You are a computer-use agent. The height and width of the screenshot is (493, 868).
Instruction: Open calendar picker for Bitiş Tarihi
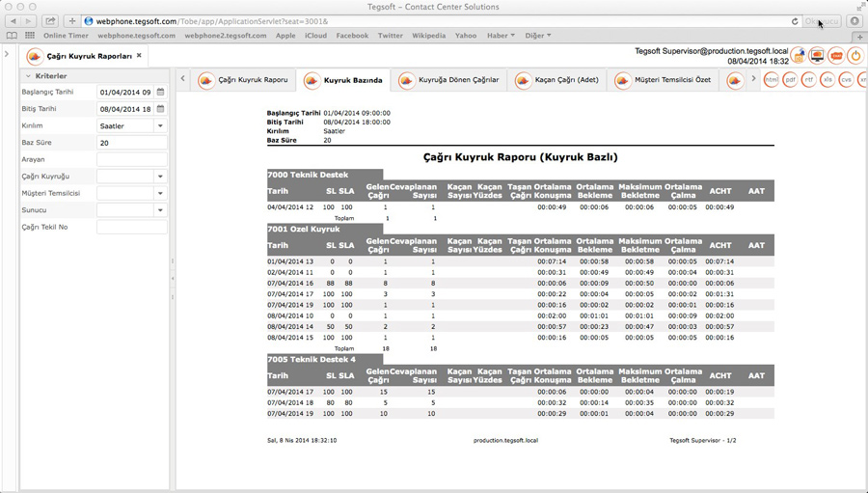pos(160,109)
